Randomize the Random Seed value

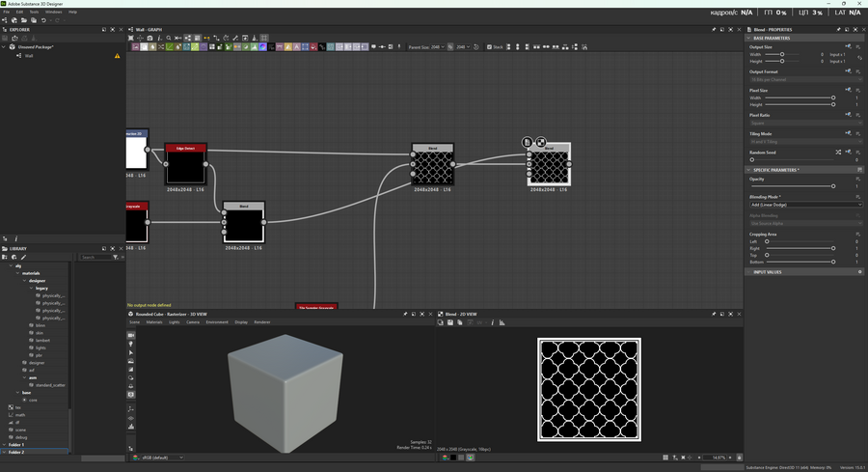[837, 153]
